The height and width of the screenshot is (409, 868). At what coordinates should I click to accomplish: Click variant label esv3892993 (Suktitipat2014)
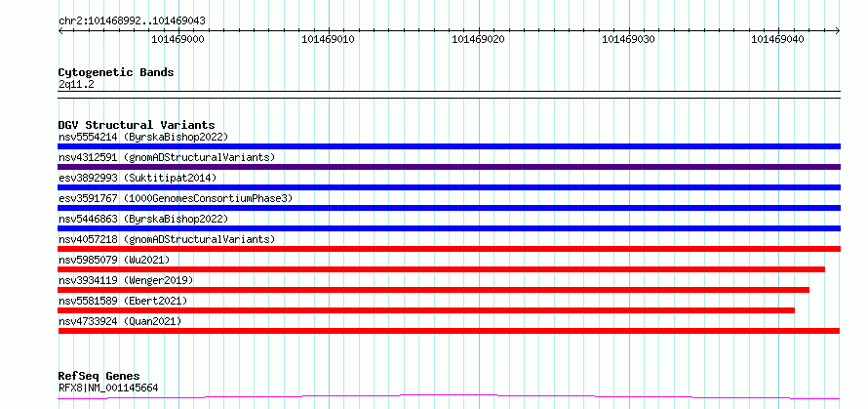click(x=138, y=178)
